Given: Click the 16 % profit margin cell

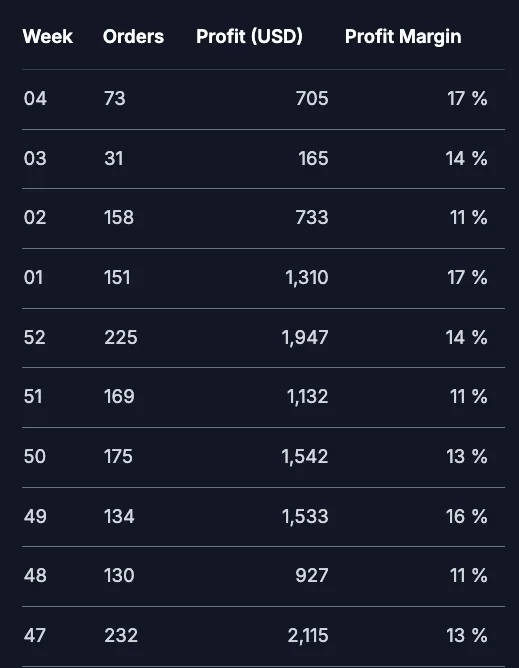Looking at the screenshot, I should pos(467,517).
